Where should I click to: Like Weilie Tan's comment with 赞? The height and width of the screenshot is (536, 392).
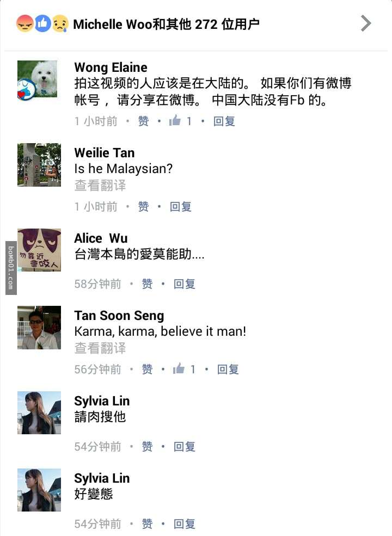[143, 207]
